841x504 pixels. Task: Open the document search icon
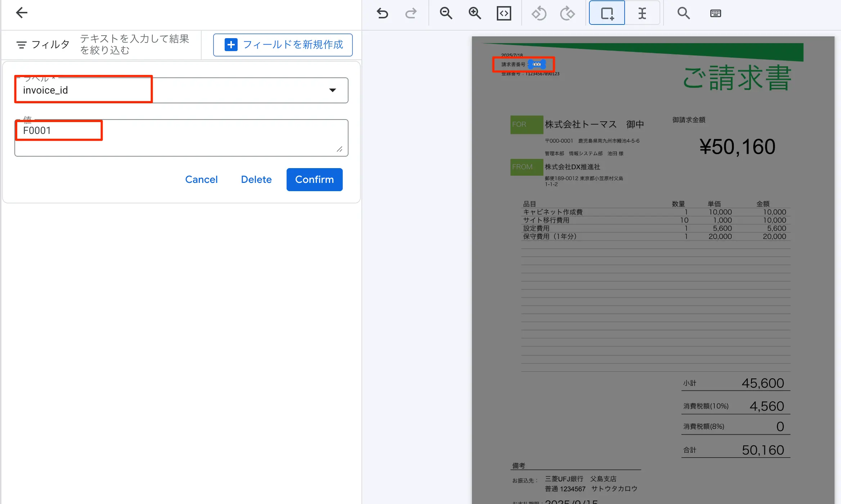point(683,14)
